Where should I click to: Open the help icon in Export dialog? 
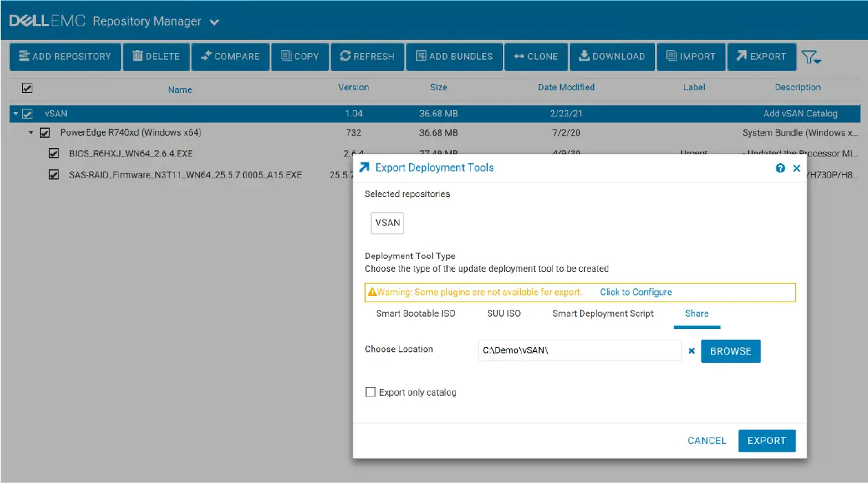coord(781,168)
